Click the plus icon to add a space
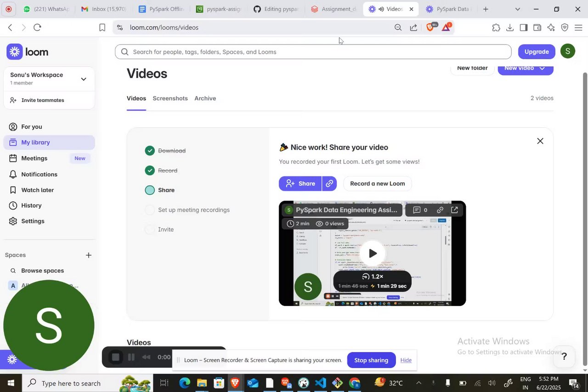588x392 pixels. pyautogui.click(x=89, y=255)
